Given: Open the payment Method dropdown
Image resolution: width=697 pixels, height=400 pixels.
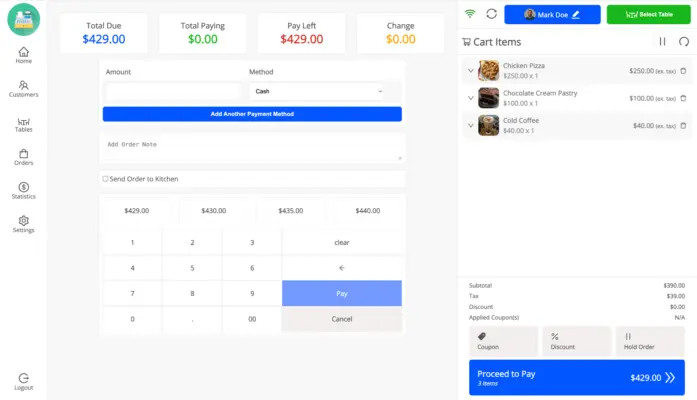Looking at the screenshot, I should click(318, 91).
